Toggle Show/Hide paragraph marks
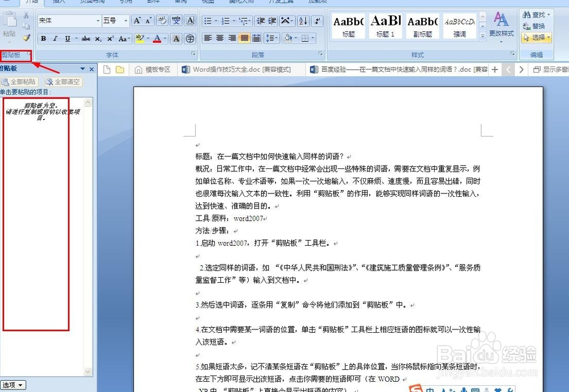569x392 pixels. [x=317, y=21]
